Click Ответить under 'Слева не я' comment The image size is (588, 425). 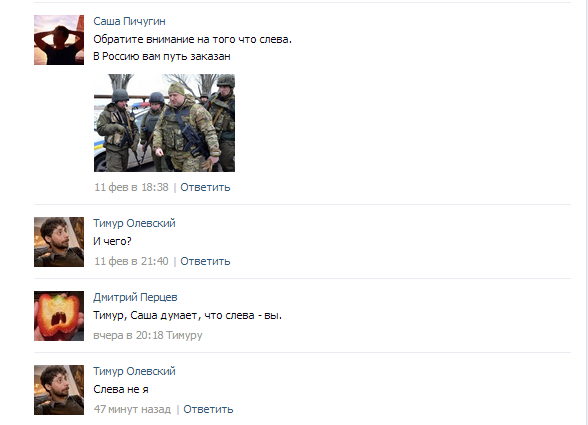point(208,409)
